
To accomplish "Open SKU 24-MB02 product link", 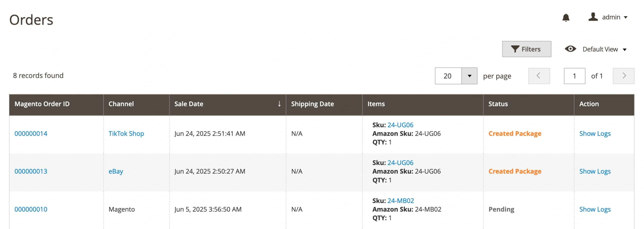I will (400, 201).
